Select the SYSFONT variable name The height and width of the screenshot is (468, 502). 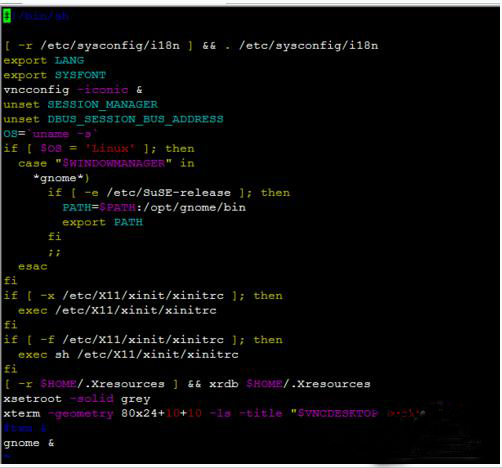coord(80,75)
